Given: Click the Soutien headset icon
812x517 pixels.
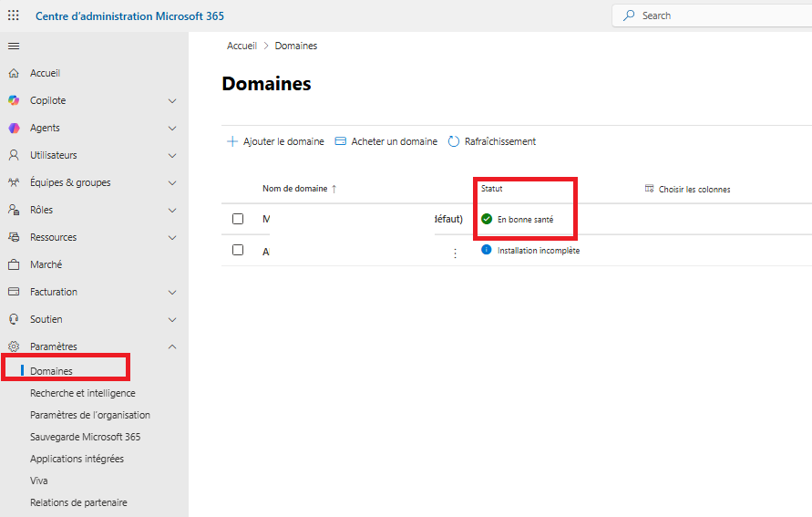Looking at the screenshot, I should pyautogui.click(x=14, y=319).
